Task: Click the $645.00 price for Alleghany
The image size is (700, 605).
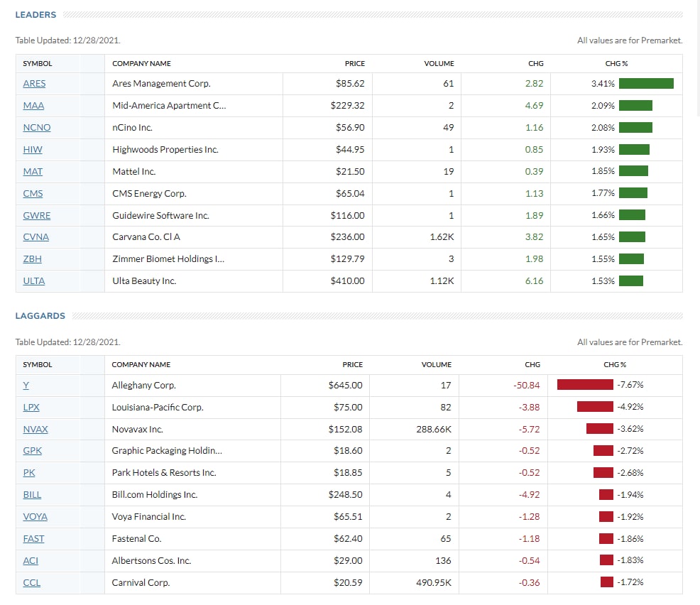Action: [346, 385]
